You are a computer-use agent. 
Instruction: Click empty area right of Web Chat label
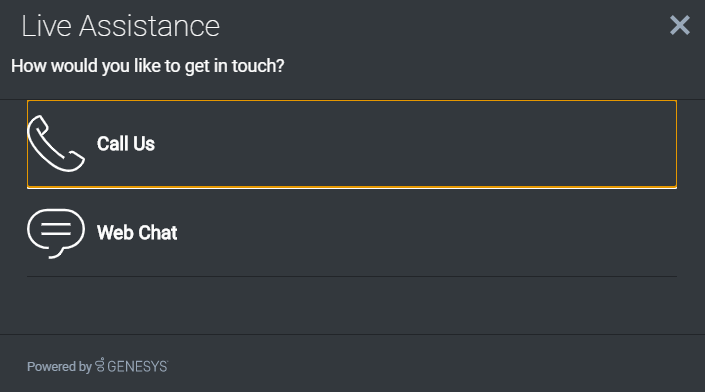(427, 233)
